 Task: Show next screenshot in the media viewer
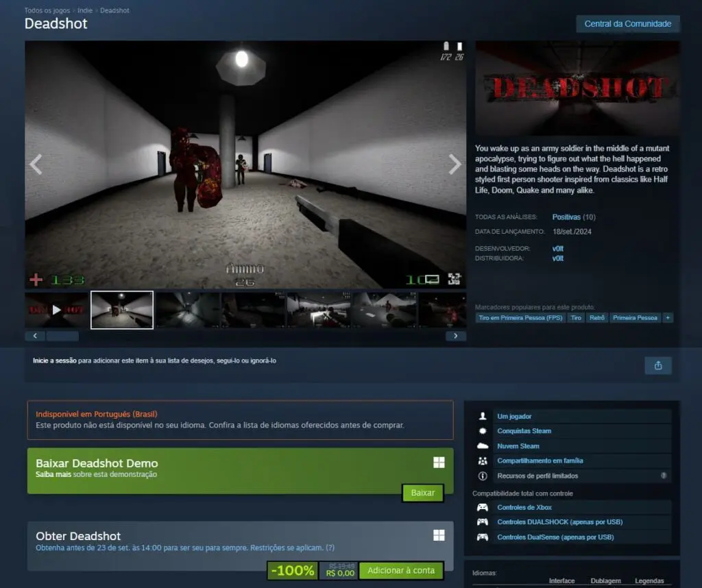point(455,164)
